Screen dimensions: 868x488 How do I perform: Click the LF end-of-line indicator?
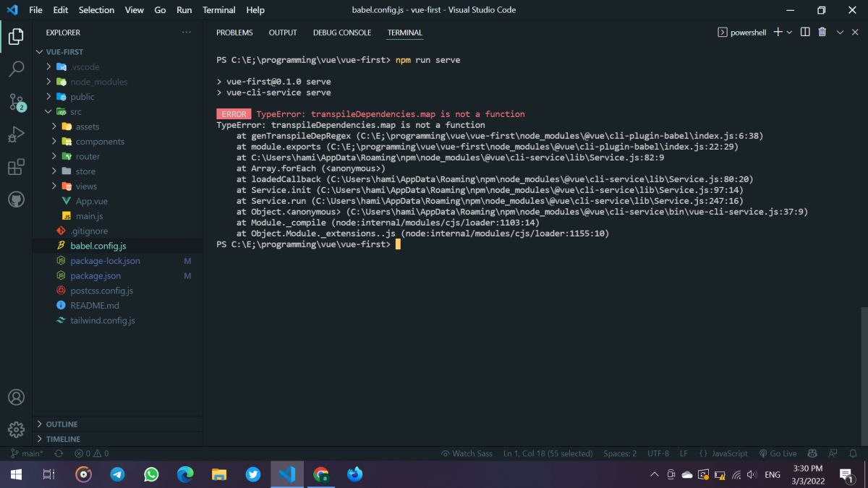pyautogui.click(x=684, y=453)
